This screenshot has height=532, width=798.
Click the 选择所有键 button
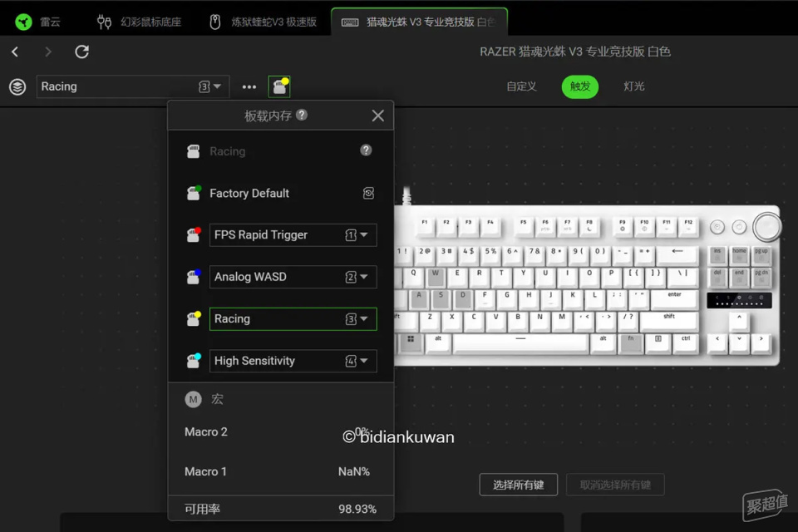point(518,485)
